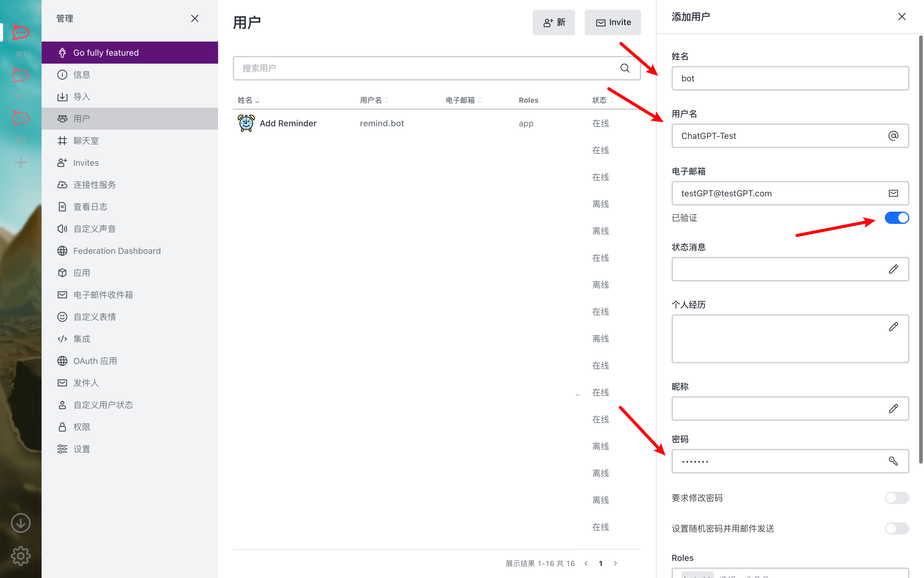Image resolution: width=924 pixels, height=578 pixels.
Task: Click the pencil icon in status message field
Action: [893, 269]
